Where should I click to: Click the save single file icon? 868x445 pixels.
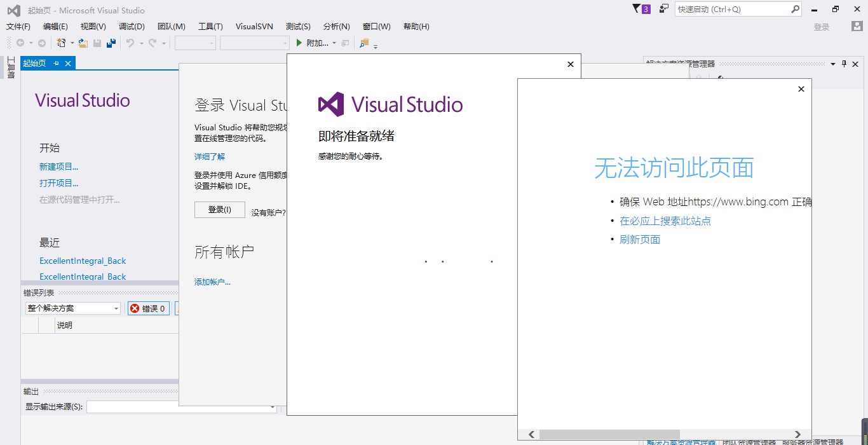coord(97,43)
